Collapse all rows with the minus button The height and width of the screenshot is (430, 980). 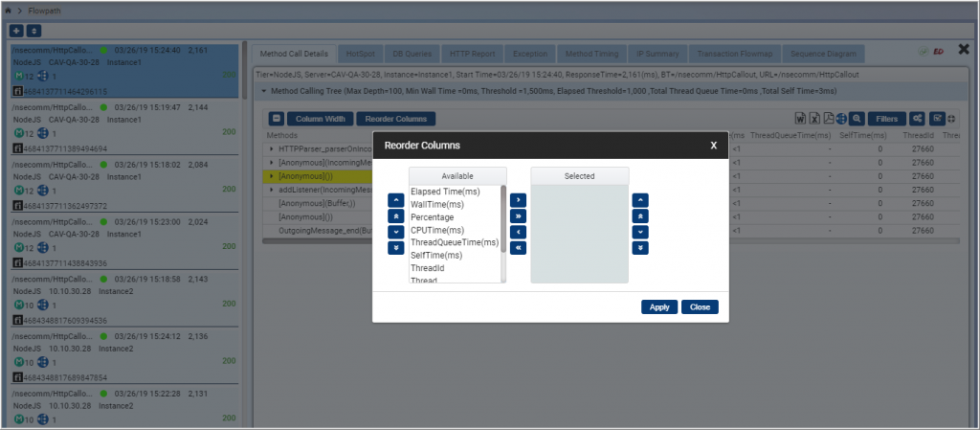pos(277,119)
